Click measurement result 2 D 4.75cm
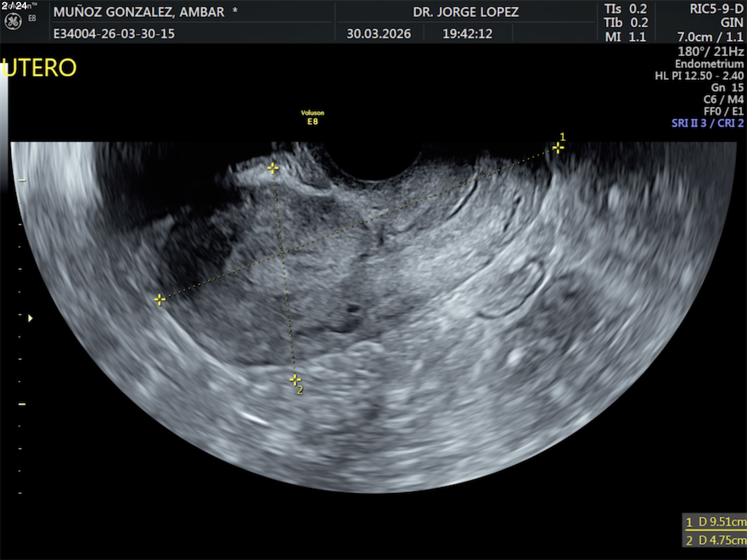Screen dimensions: 747x560 (715, 540)
